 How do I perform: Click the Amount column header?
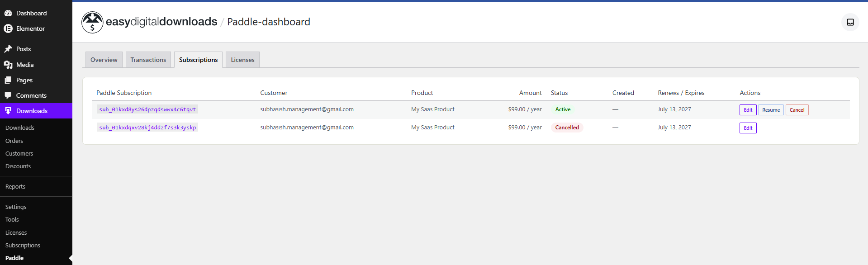pos(530,93)
